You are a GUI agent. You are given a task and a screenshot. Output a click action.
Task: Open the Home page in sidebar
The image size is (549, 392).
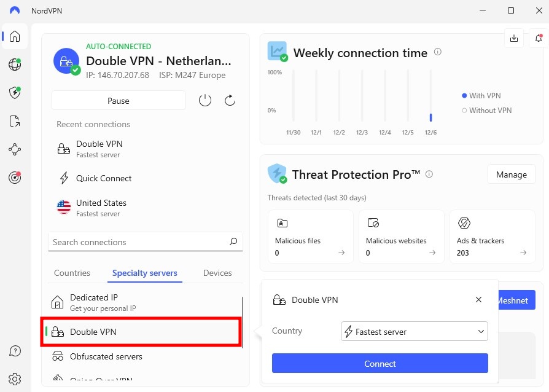[x=15, y=36]
